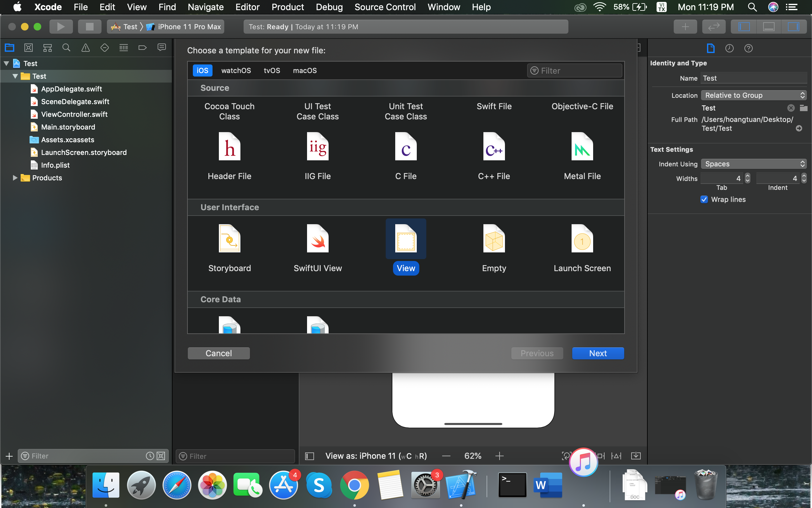812x508 pixels.
Task: Toggle the document outline in canvas bar
Action: [x=309, y=456]
